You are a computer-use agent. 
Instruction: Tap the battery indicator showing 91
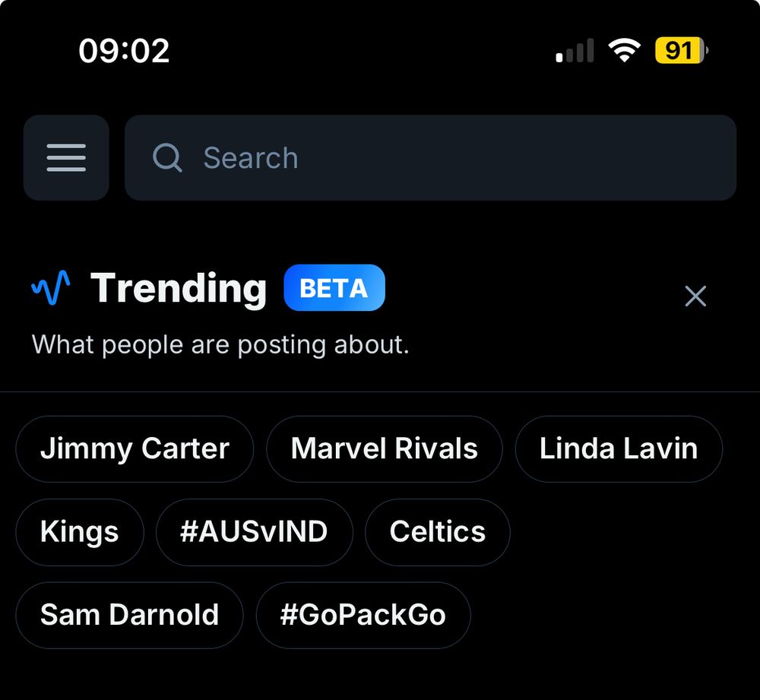click(680, 51)
